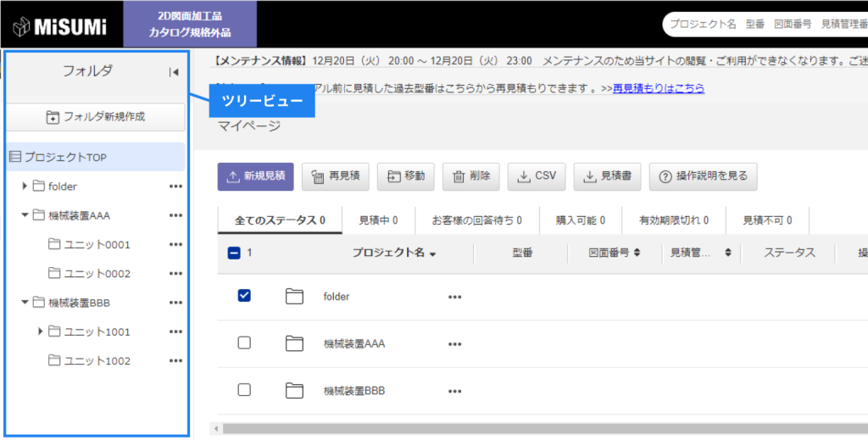
Task: Open options menu for 機械装置AAA in tree
Action: [175, 215]
